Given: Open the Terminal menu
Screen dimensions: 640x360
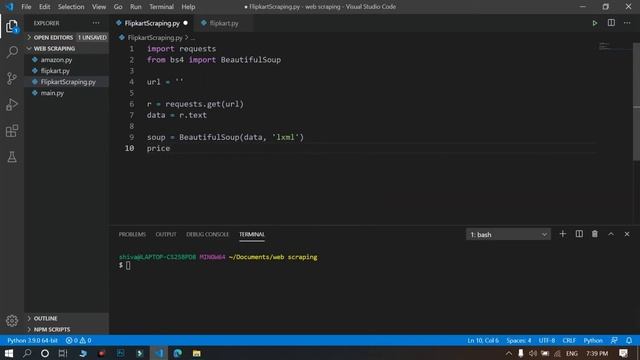Looking at the screenshot, I should click(x=161, y=7).
